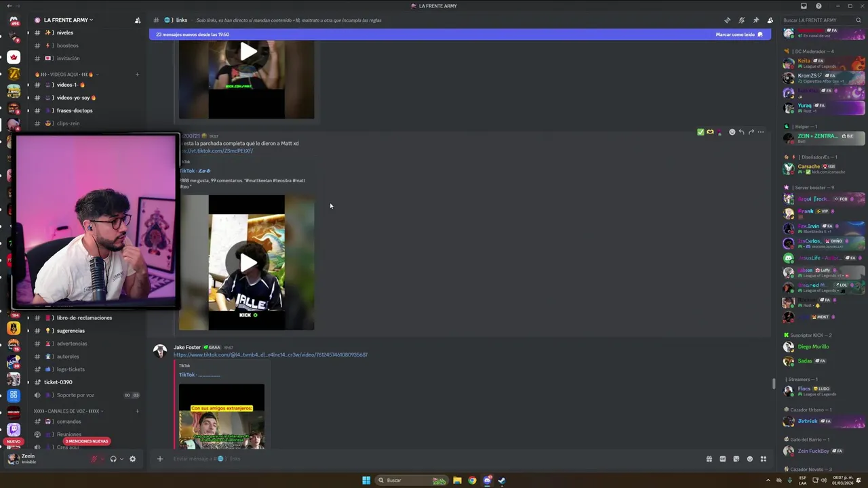Open the sticker picker icon

[x=736, y=459]
